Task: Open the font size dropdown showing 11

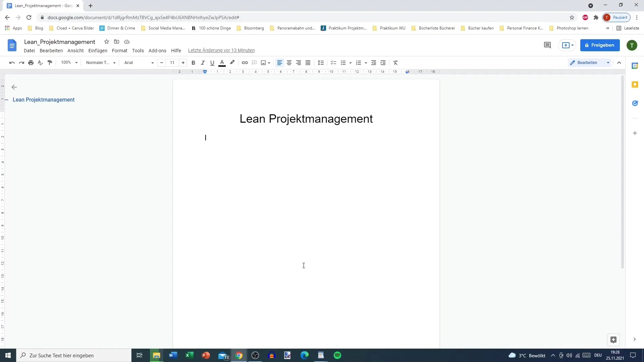Action: [172, 62]
